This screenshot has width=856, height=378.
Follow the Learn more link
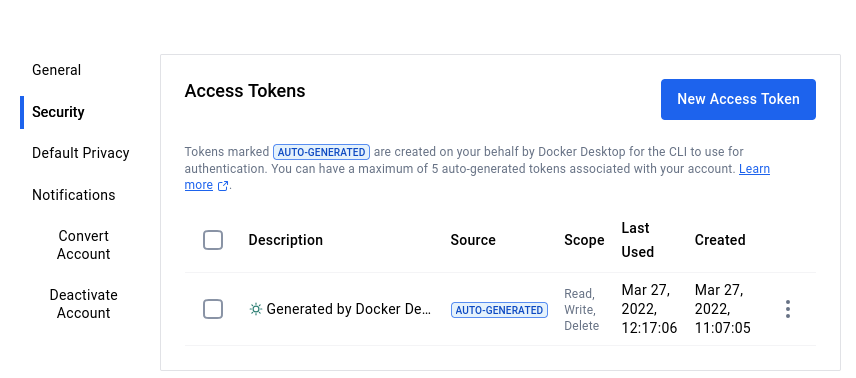[754, 169]
